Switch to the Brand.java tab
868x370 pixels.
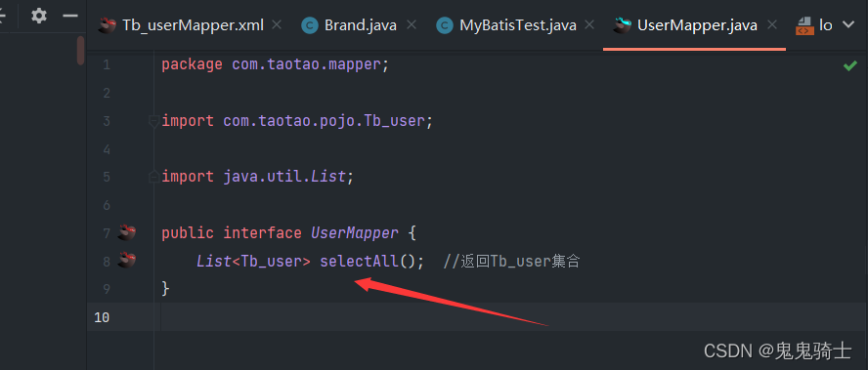pos(361,24)
